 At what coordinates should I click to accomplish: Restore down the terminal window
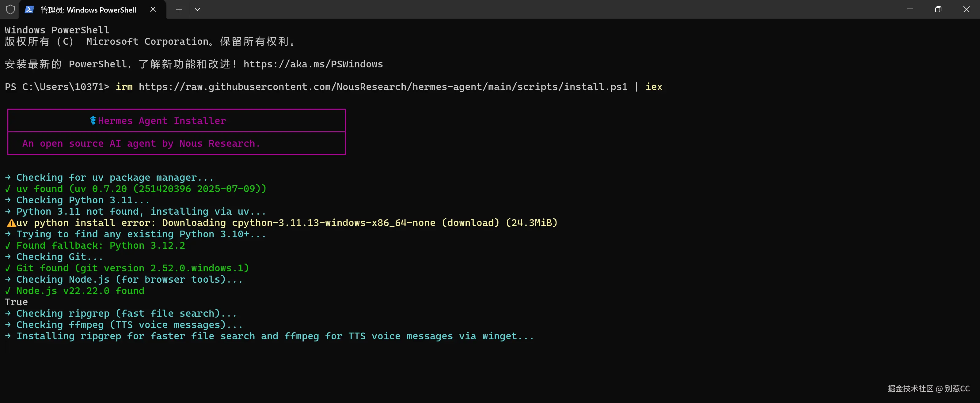938,9
